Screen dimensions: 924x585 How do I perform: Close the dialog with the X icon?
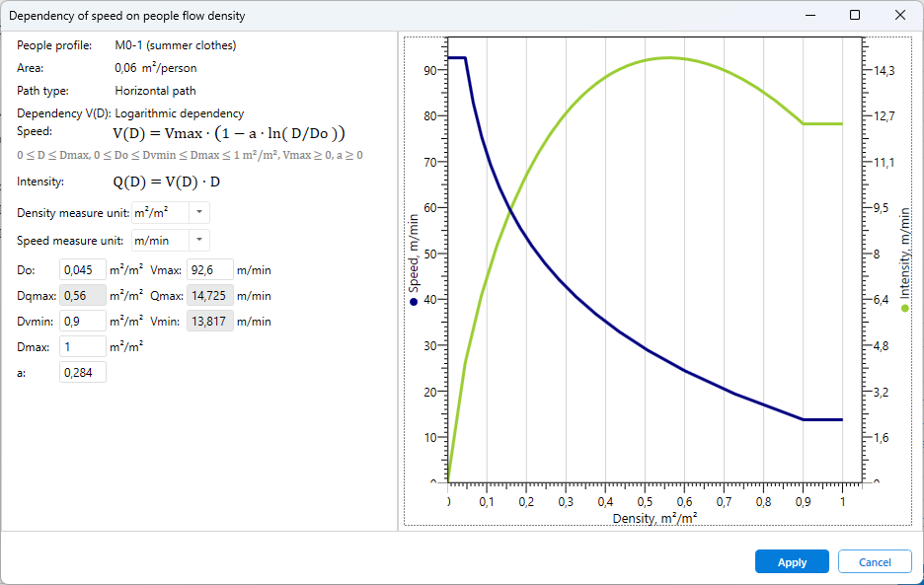click(899, 16)
